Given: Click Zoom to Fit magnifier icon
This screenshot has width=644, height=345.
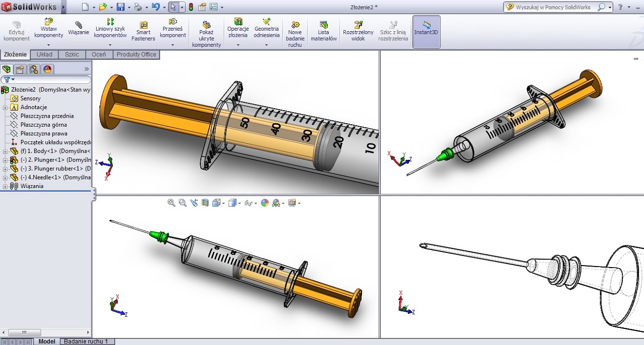Looking at the screenshot, I should click(171, 203).
